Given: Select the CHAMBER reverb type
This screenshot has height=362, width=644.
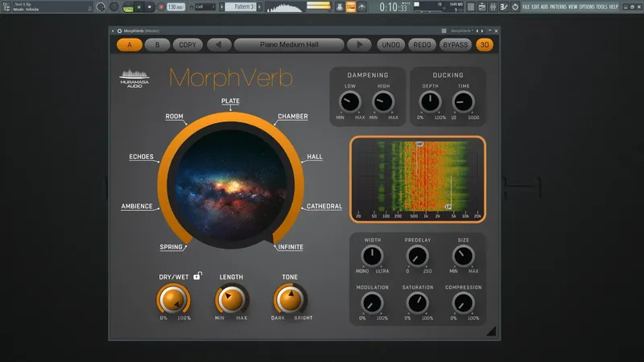Looking at the screenshot, I should pyautogui.click(x=293, y=117).
